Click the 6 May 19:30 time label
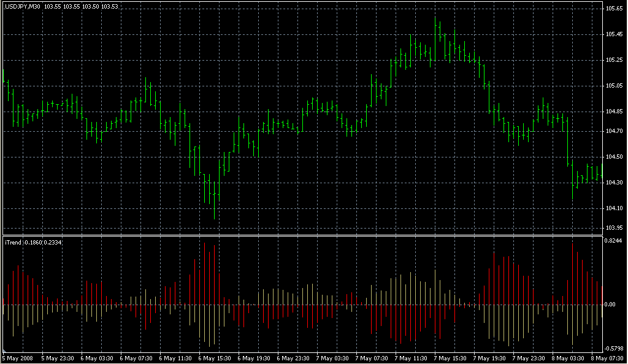Screen dimensions: 628x364 pyautogui.click(x=254, y=358)
